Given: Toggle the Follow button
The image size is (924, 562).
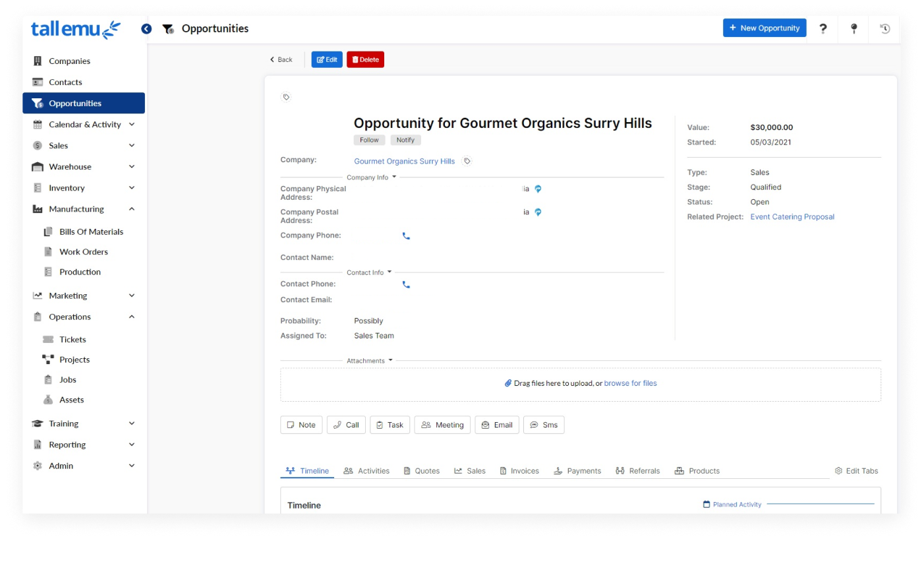Looking at the screenshot, I should (x=369, y=140).
